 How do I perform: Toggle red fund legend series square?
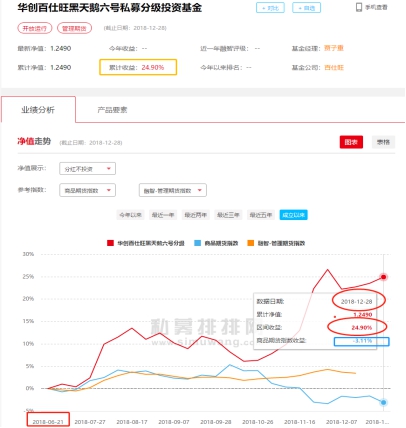point(110,243)
